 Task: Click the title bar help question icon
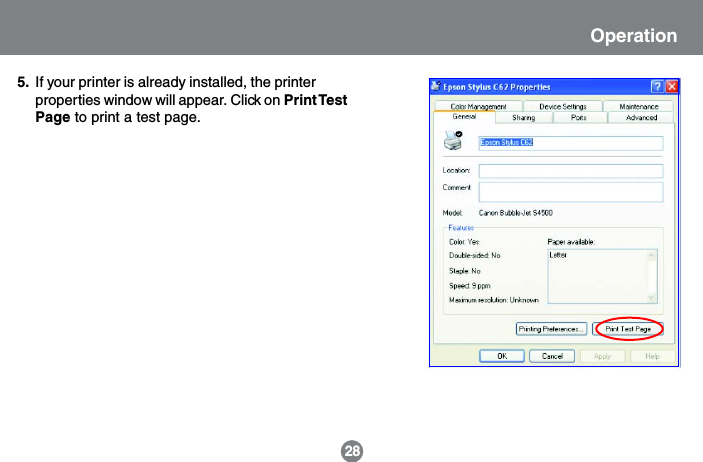[x=657, y=86]
